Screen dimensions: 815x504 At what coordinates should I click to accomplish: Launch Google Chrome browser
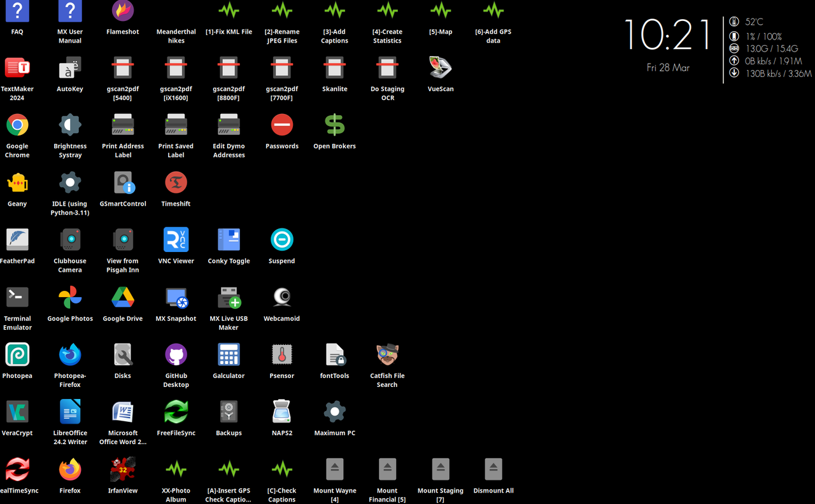point(17,125)
